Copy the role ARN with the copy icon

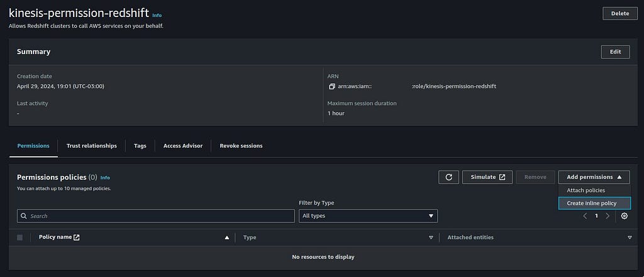coord(332,87)
